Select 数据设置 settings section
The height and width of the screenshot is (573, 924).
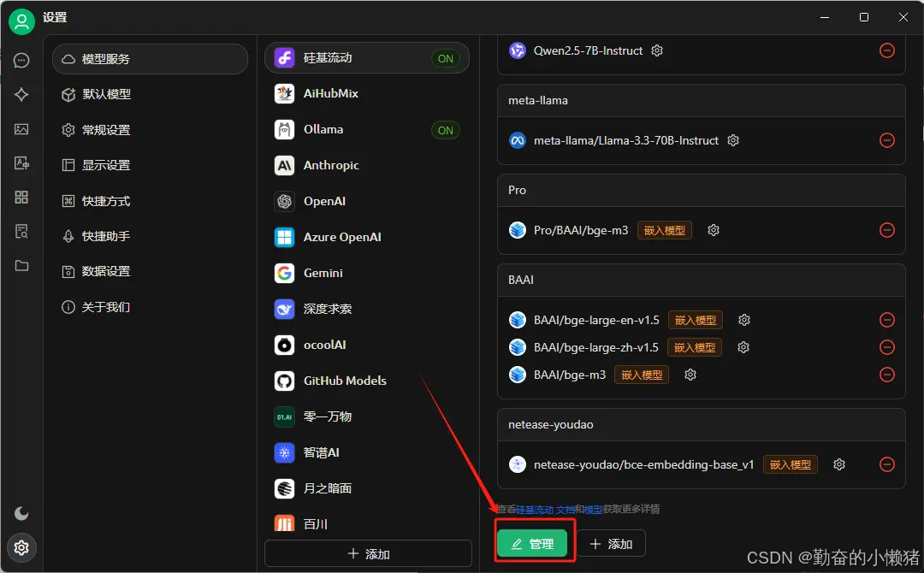(151, 271)
